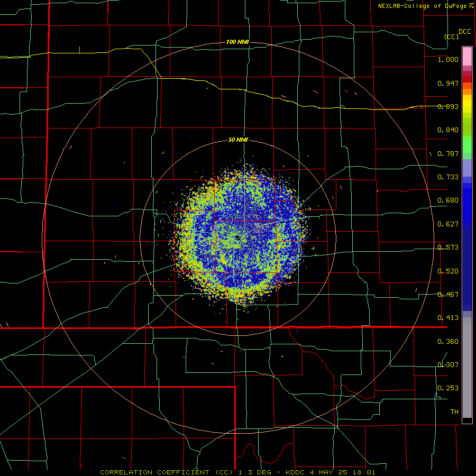Image resolution: width=476 pixels, height=476 pixels.
Task: Click the 0.573 scale value
Action: [x=448, y=248]
